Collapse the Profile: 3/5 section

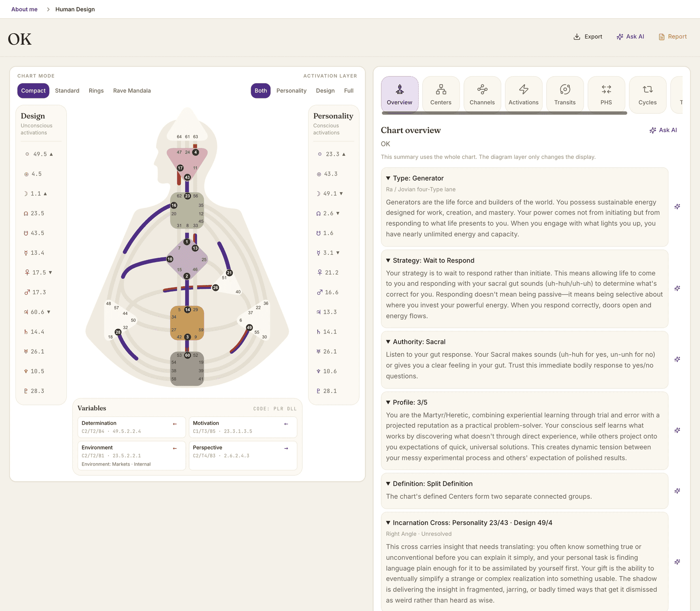click(388, 402)
